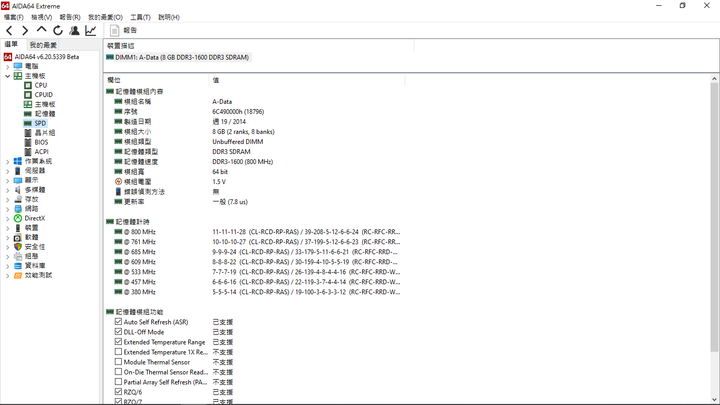Screen dimensions: 720x405
Task: Expand the orange benchmark tree node
Action: point(7,276)
